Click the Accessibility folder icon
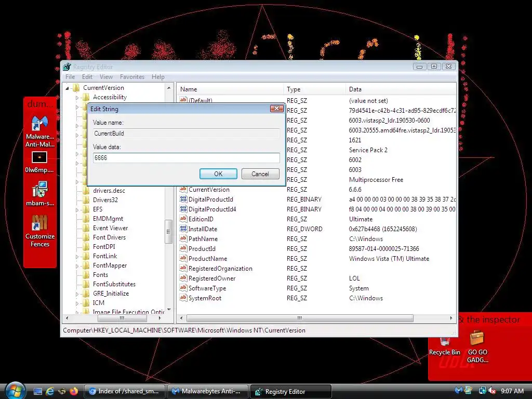 [86, 97]
